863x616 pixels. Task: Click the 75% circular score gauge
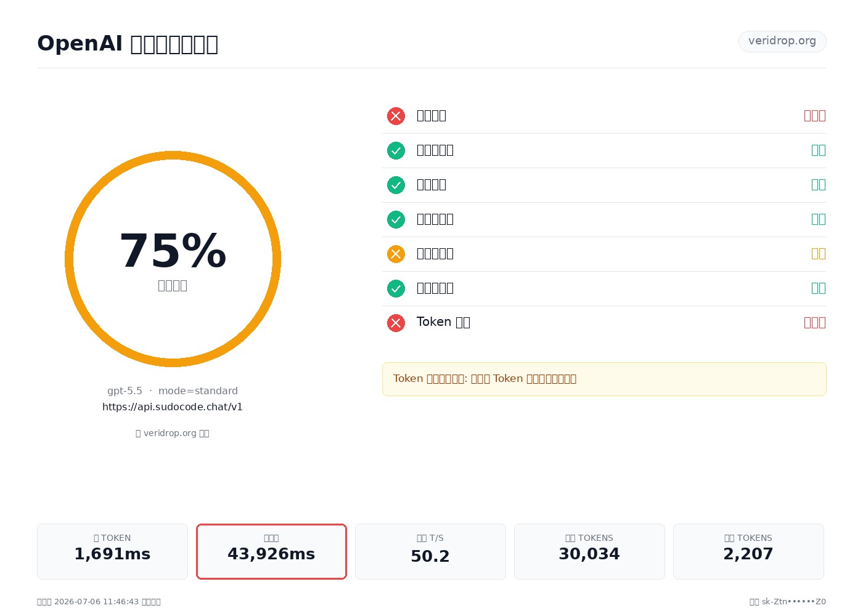173,259
